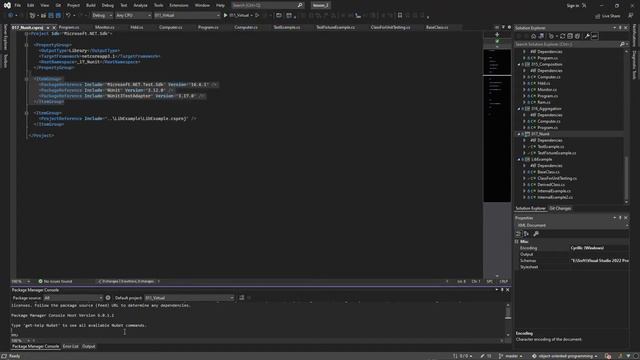
Task: Open the Extensions menu
Action: click(x=179, y=5)
